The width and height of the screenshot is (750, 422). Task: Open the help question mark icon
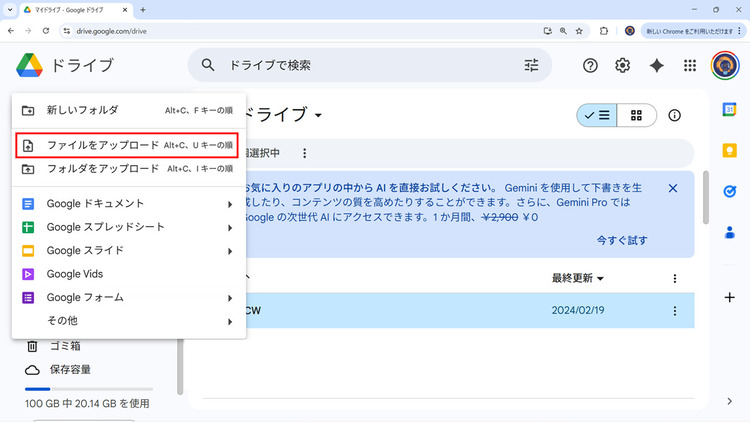point(590,65)
